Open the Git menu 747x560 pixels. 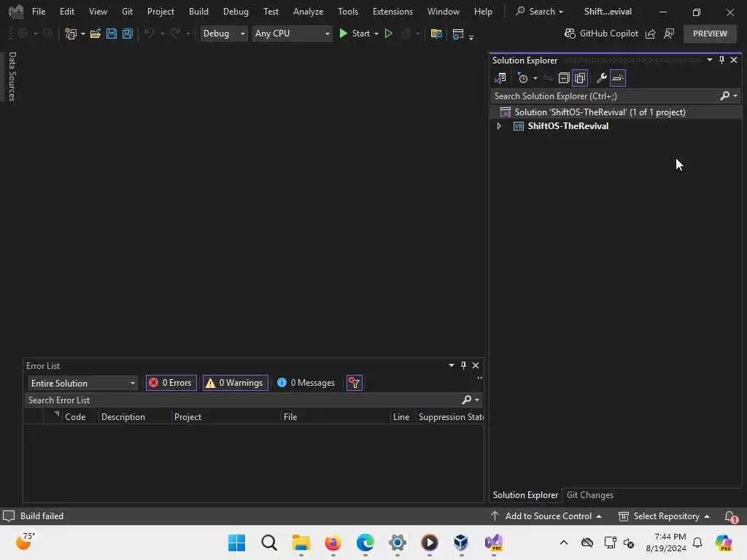tap(127, 12)
